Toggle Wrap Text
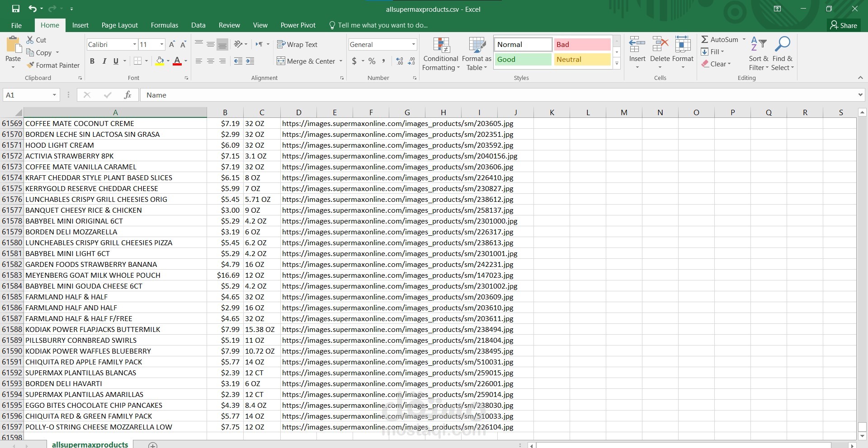This screenshot has height=448, width=868. pos(297,44)
